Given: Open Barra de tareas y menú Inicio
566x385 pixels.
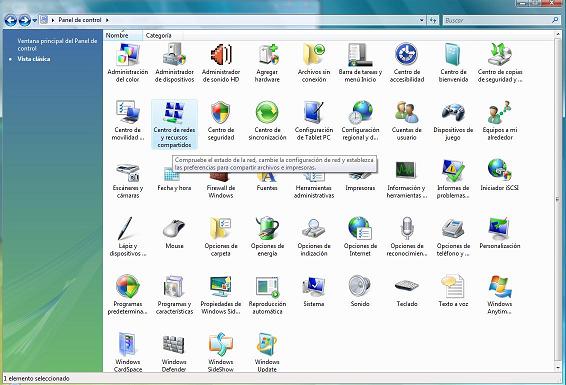Looking at the screenshot, I should coord(360,63).
